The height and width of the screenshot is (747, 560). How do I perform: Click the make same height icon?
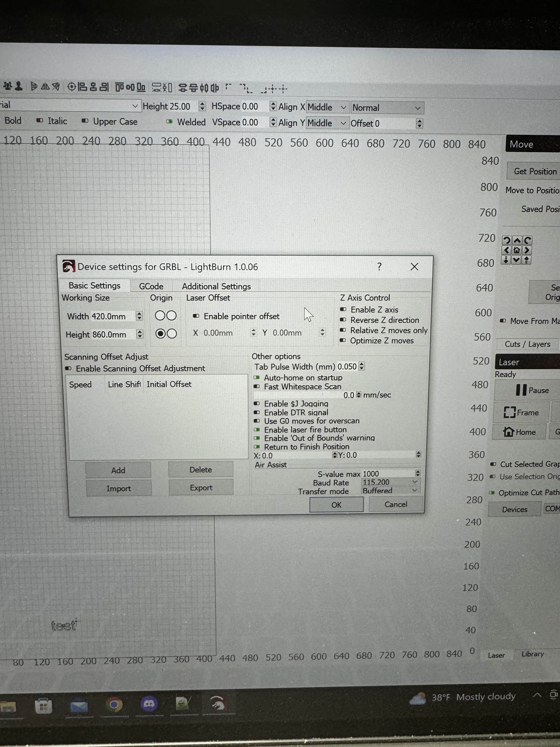click(168, 88)
